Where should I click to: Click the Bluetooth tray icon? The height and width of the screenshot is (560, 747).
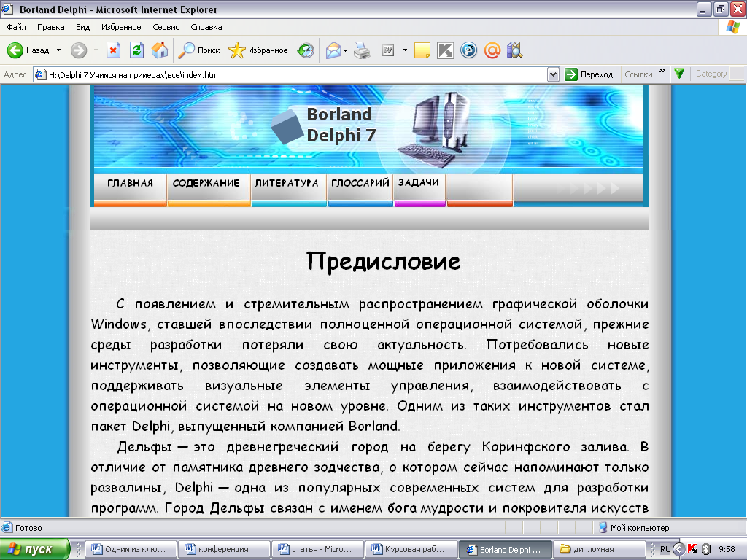pos(706,549)
